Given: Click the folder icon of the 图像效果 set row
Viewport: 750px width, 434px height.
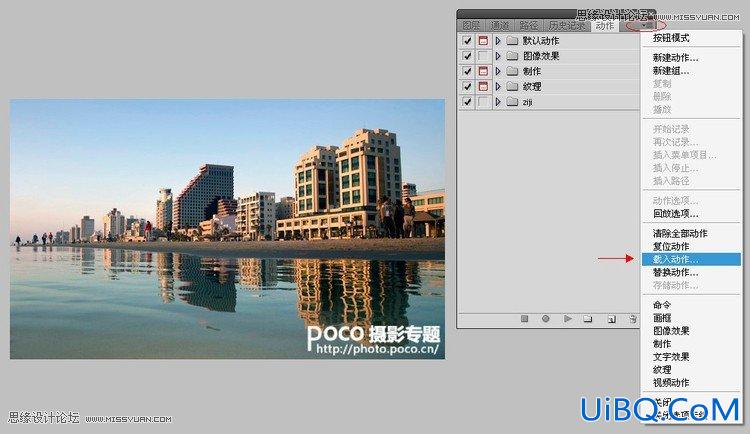Looking at the screenshot, I should (512, 56).
